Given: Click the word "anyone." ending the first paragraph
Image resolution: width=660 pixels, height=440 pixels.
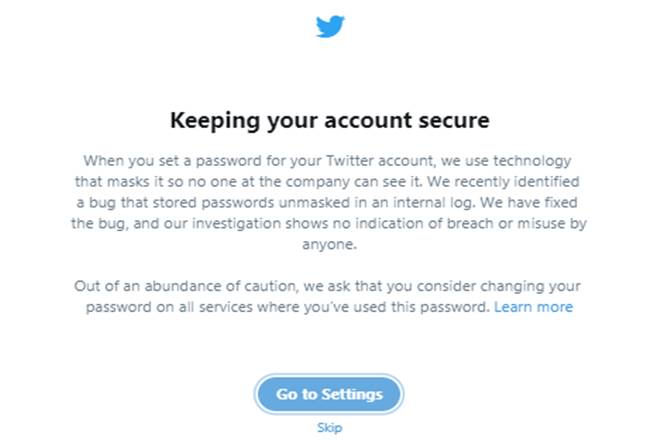Looking at the screenshot, I should (330, 244).
